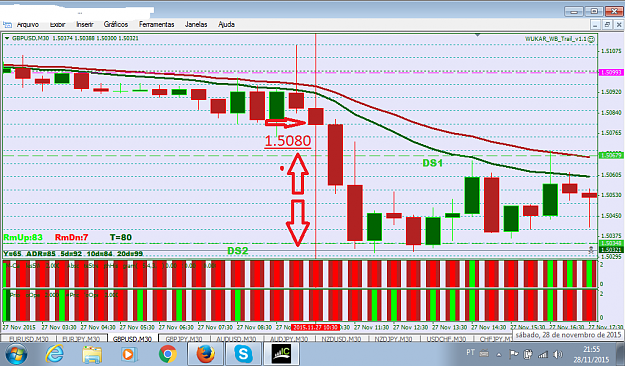Viewport: 625px width, 366px height.
Task: Switch to the NZDJPY,M30 chart tab
Action: pyautogui.click(x=393, y=339)
